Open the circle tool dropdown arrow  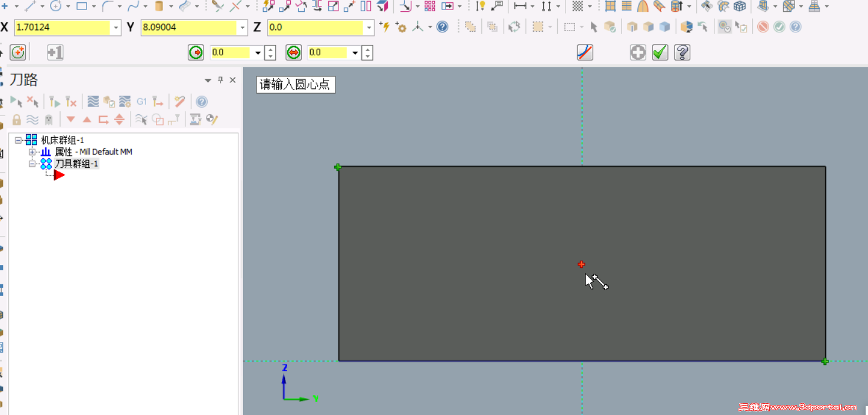coord(68,6)
